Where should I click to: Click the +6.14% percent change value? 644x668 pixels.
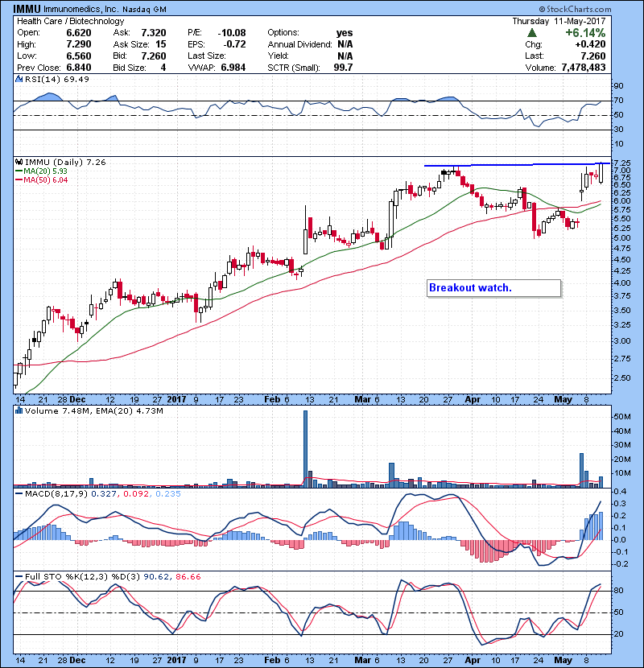coord(585,33)
